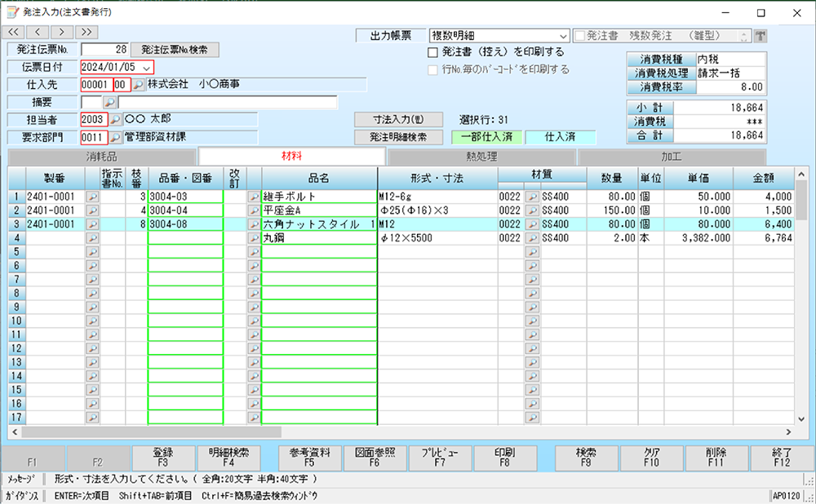Jump to last record with >> button
This screenshot has width=816, height=504.
pyautogui.click(x=86, y=33)
